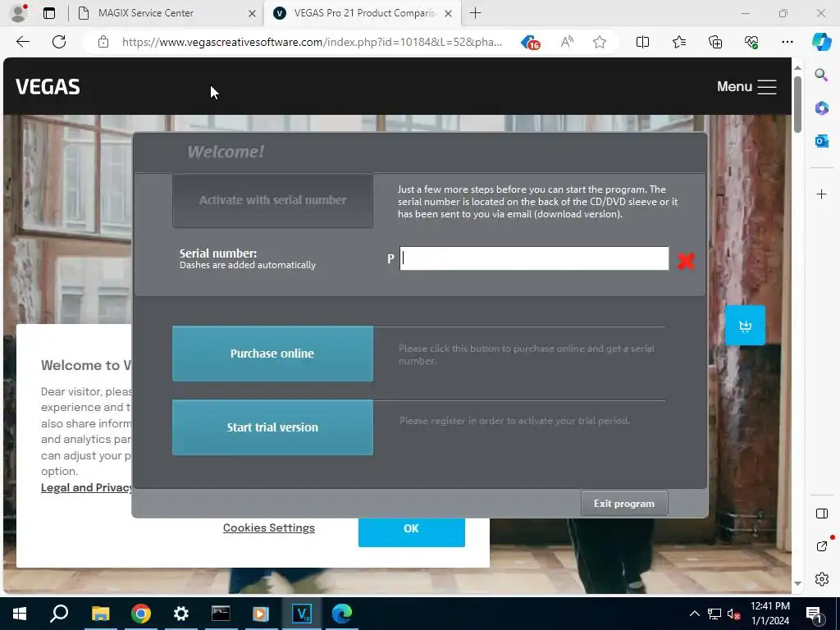Screen dimensions: 840x630
Task: Open the Microsoft 365 sidebar icon
Action: point(821,107)
